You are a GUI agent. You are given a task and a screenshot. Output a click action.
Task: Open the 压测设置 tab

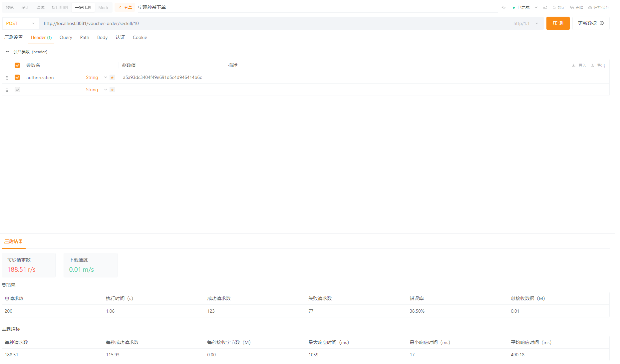pyautogui.click(x=14, y=37)
